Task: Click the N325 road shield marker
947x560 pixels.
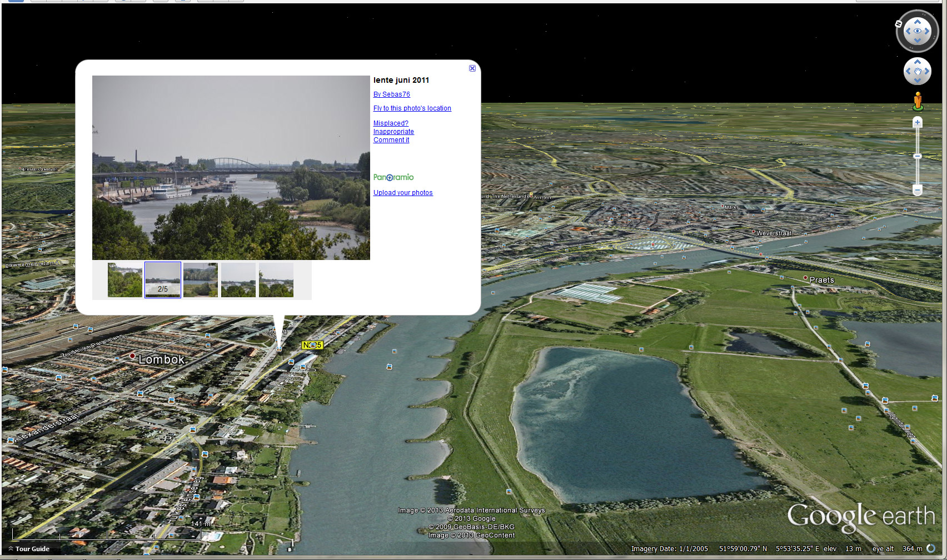Action: 312,345
